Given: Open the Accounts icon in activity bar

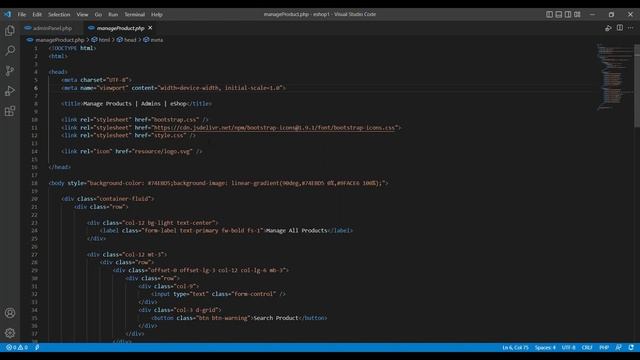Looking at the screenshot, I should click(10, 313).
